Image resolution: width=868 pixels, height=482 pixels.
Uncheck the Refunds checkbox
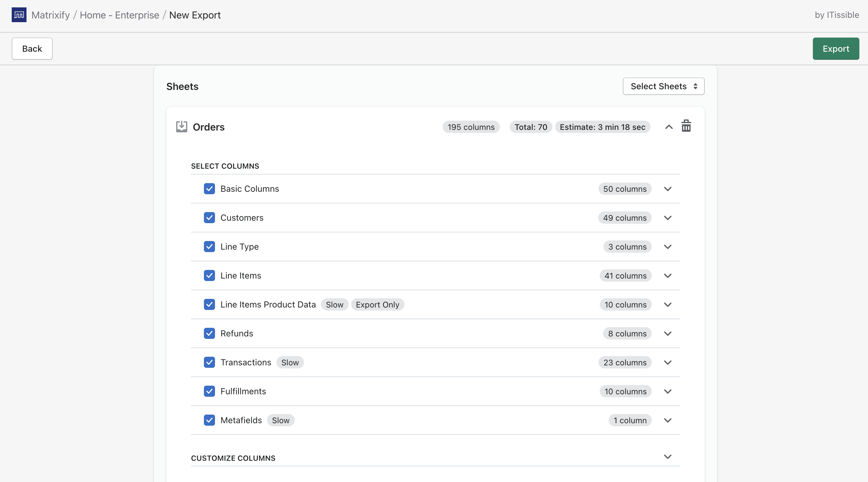click(209, 333)
